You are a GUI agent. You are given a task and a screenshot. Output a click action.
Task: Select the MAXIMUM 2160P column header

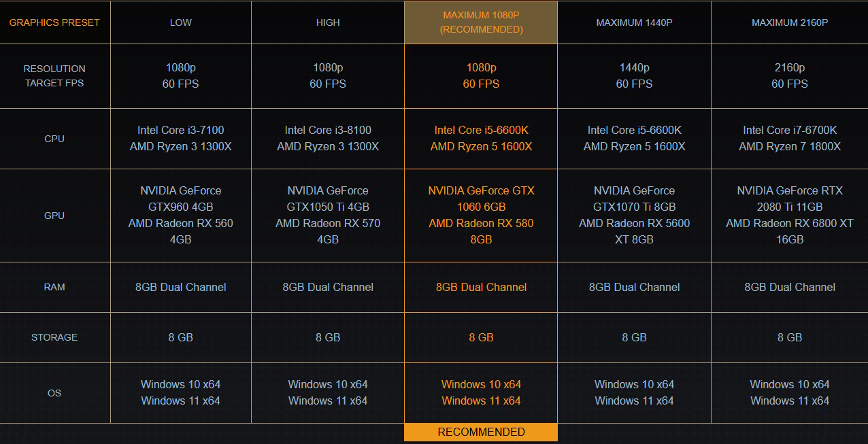click(790, 22)
